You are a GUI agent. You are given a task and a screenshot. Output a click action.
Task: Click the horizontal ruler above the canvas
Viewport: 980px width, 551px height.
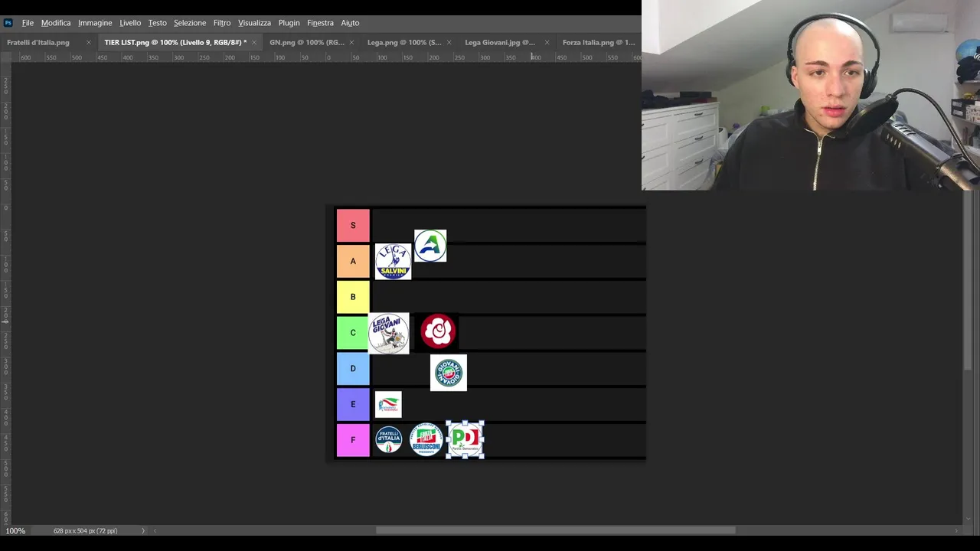point(325,57)
